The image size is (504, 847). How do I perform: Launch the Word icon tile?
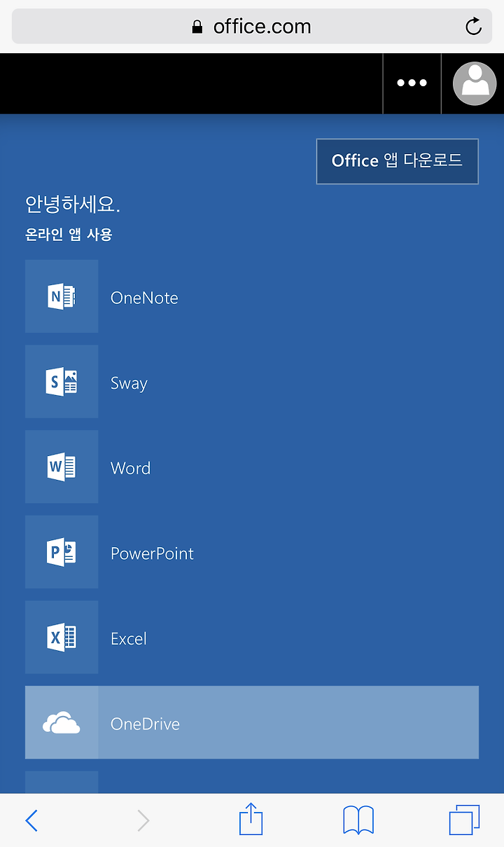62,467
